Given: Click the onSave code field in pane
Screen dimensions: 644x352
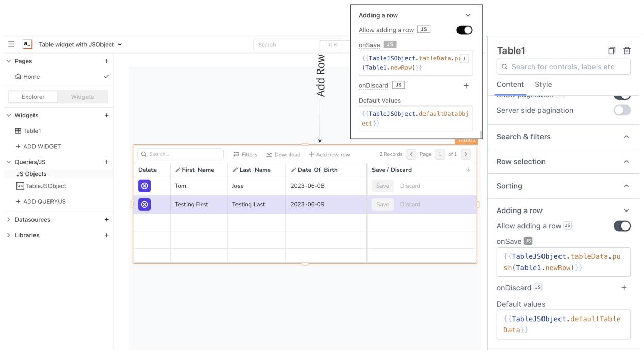Looking at the screenshot, I should 564,262.
